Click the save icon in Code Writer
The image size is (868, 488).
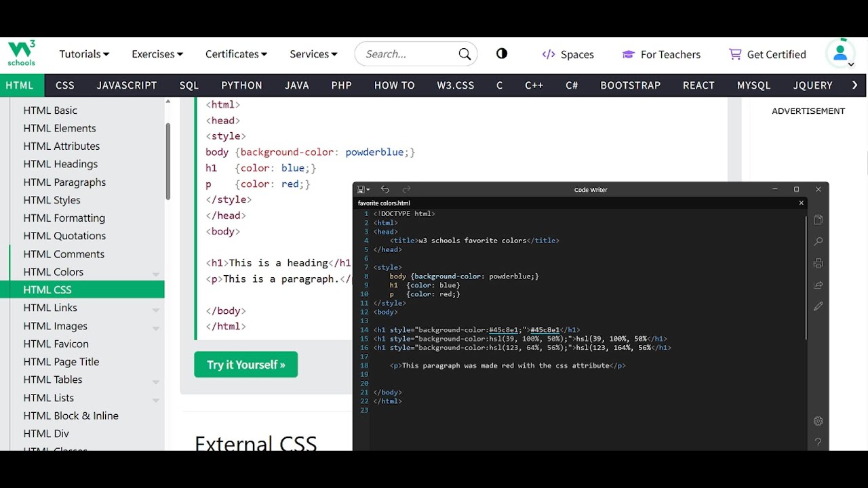click(361, 190)
